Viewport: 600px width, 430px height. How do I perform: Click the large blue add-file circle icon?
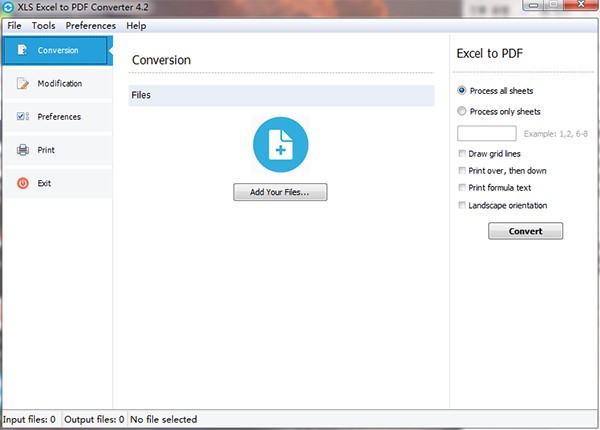[x=280, y=145]
